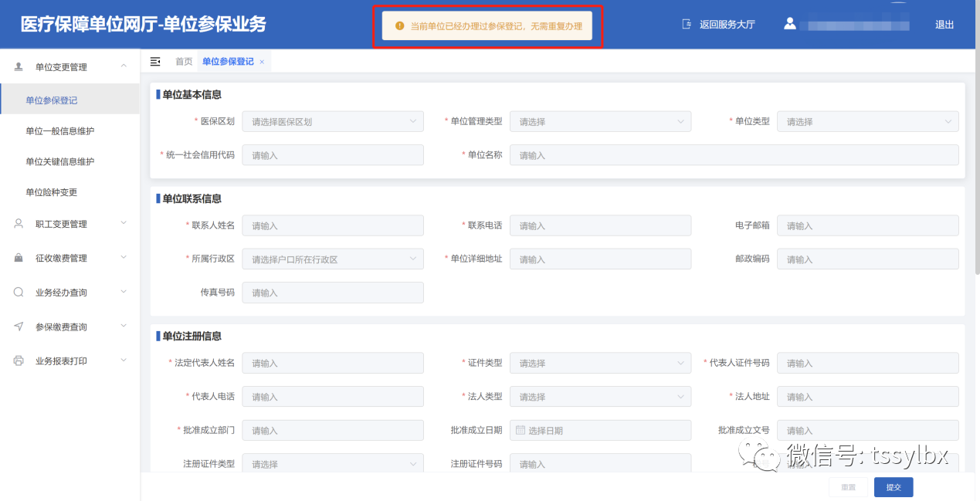Click the 职工变更管理 person icon
The height and width of the screenshot is (501, 980).
click(19, 224)
